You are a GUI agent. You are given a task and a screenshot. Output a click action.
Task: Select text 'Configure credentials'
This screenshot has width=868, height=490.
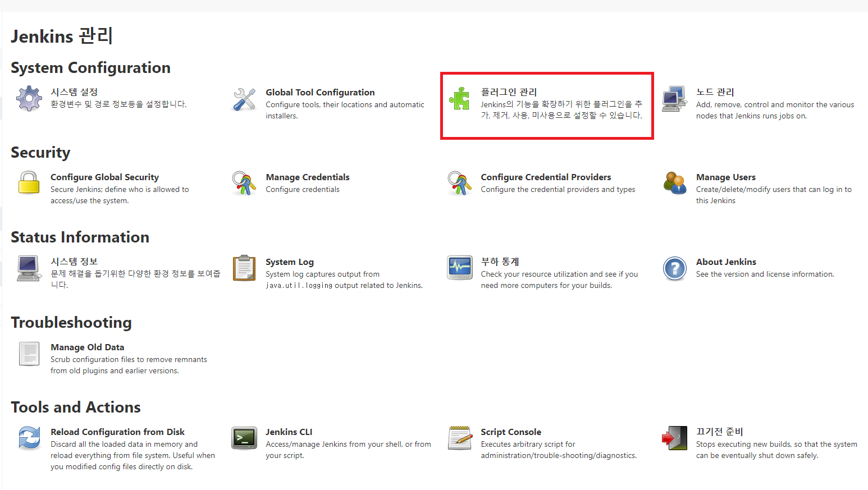coord(303,189)
